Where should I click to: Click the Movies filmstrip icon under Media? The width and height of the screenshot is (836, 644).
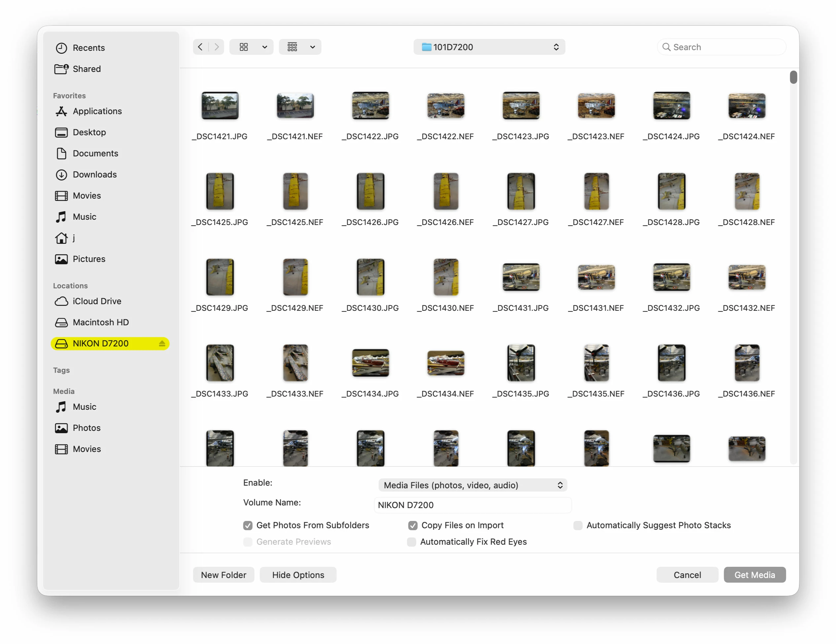click(x=61, y=449)
